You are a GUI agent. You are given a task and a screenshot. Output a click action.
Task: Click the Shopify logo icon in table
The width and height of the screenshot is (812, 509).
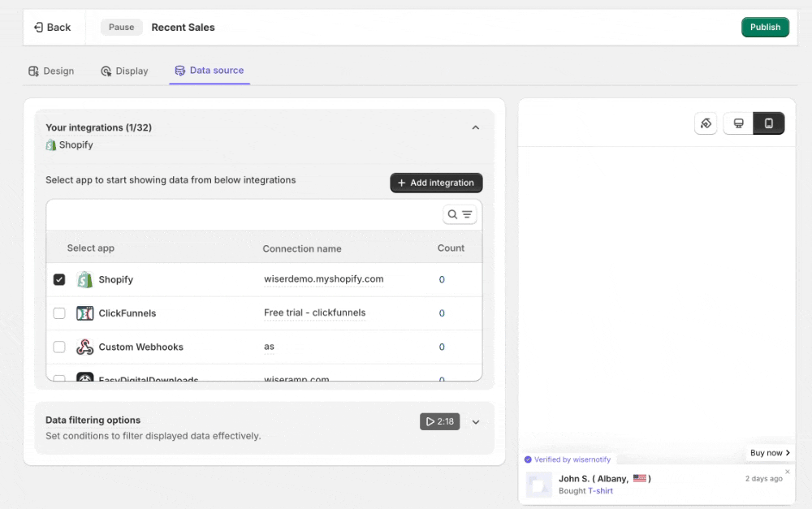pyautogui.click(x=85, y=279)
